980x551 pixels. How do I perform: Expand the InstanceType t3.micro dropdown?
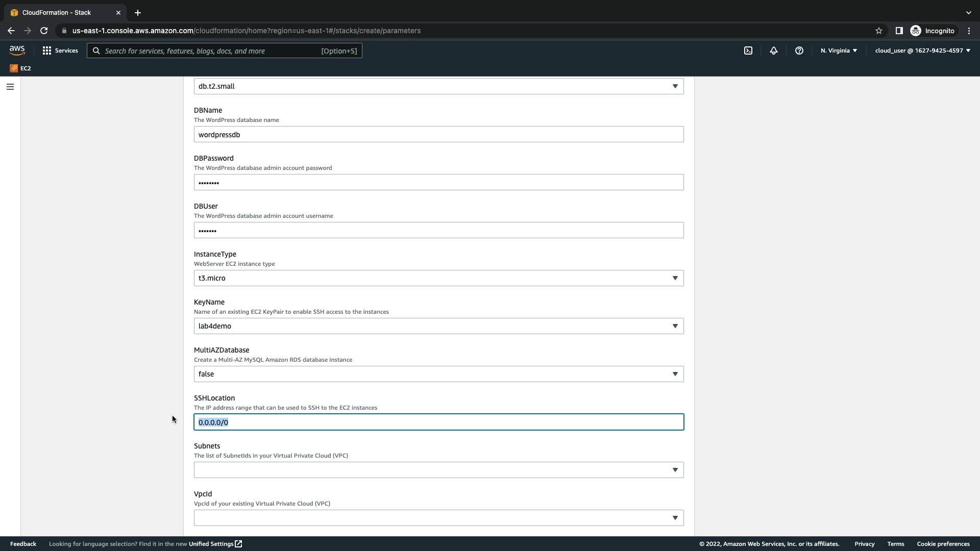coord(438,278)
